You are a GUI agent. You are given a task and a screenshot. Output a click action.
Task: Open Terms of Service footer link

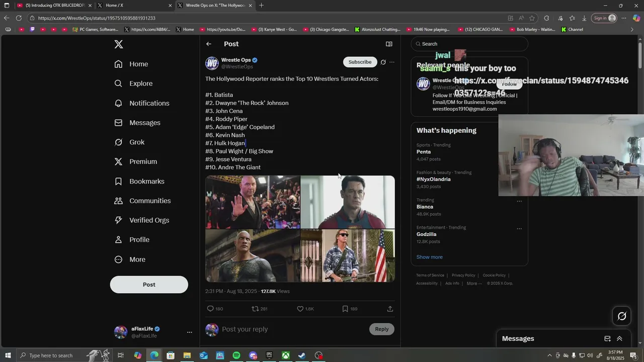pos(430,275)
